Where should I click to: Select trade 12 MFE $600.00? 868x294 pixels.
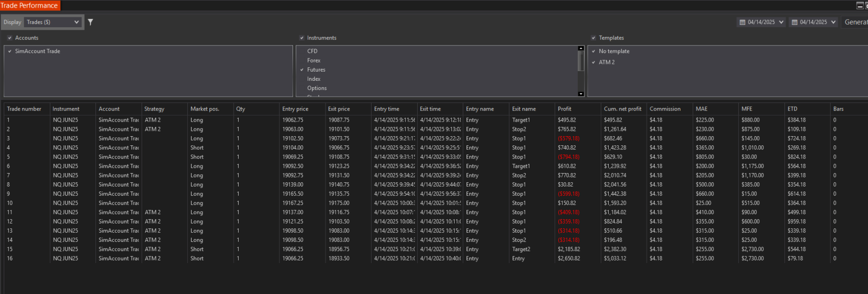pos(751,222)
